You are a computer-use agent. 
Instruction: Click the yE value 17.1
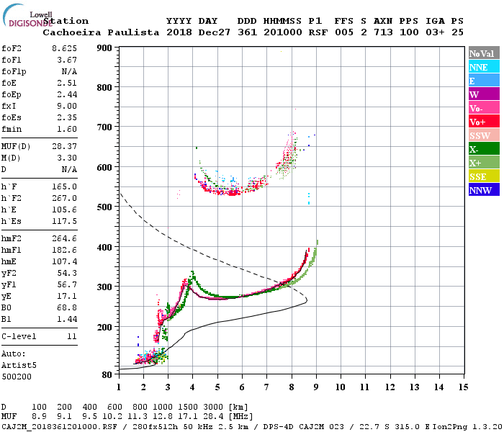pos(67,296)
